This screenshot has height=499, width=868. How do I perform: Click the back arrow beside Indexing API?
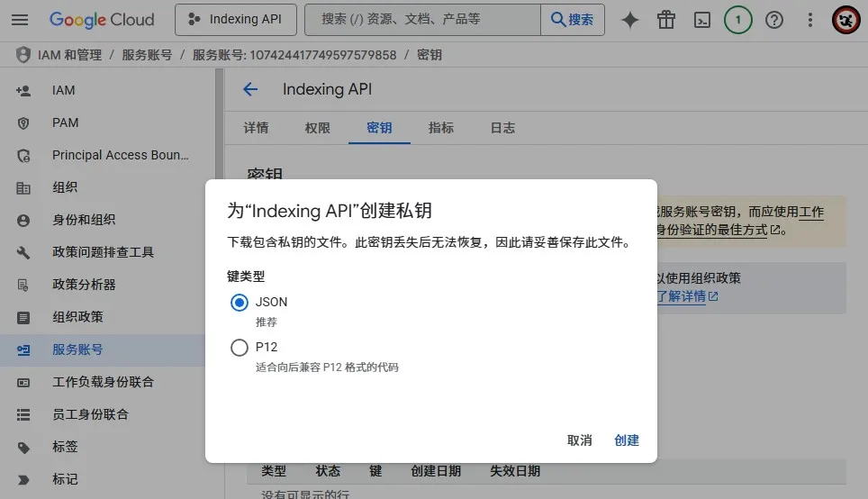pyautogui.click(x=250, y=89)
